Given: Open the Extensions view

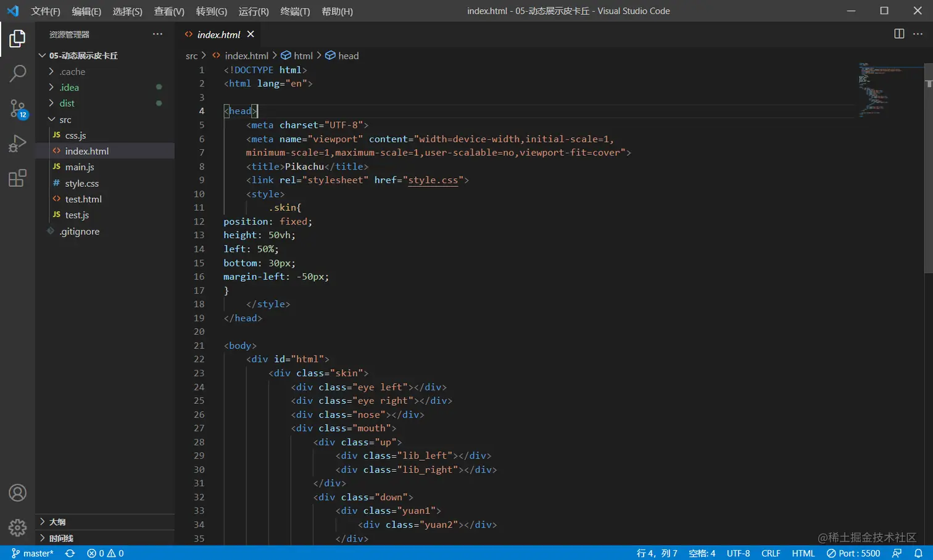Looking at the screenshot, I should (x=17, y=178).
